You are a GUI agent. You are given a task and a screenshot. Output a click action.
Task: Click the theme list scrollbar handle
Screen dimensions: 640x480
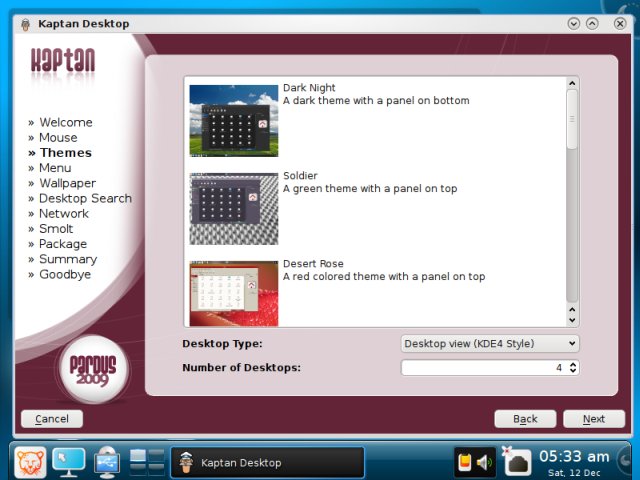click(x=572, y=119)
